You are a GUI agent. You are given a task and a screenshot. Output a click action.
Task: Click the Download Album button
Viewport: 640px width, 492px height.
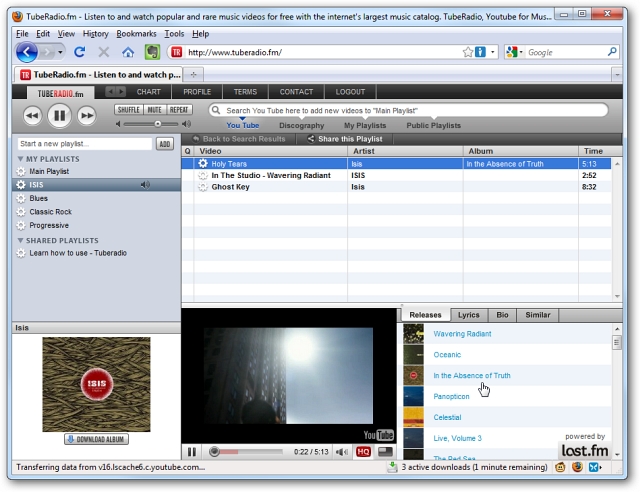click(96, 439)
